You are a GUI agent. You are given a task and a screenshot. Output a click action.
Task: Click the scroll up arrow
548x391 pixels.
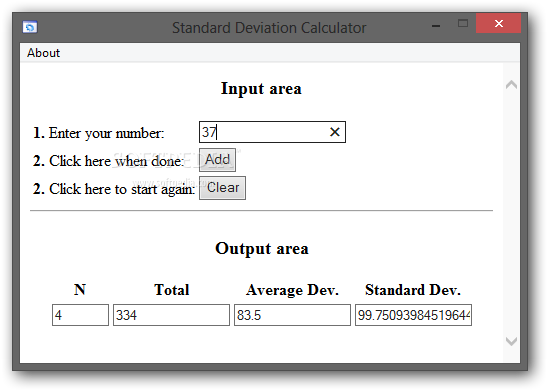click(511, 85)
